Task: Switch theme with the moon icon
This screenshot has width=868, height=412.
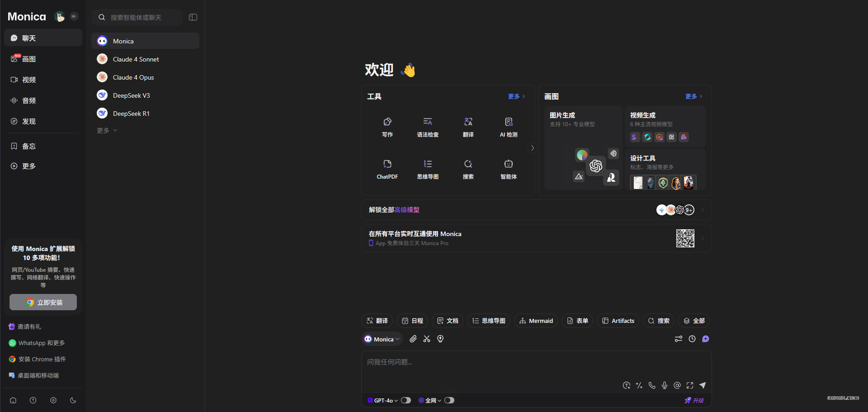Action: point(73,400)
